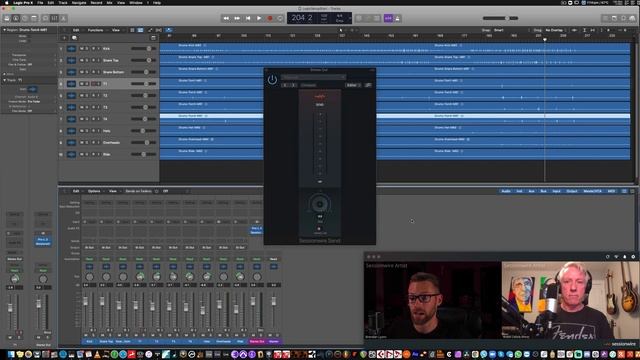Filter Mixer by MIDI channels
This screenshot has width=640, height=360.
click(611, 191)
